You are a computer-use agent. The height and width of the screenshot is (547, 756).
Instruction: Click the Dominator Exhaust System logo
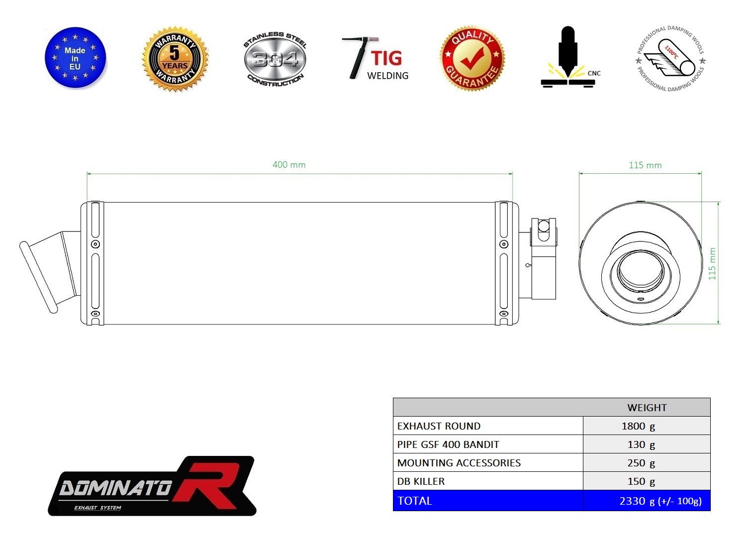click(x=152, y=486)
